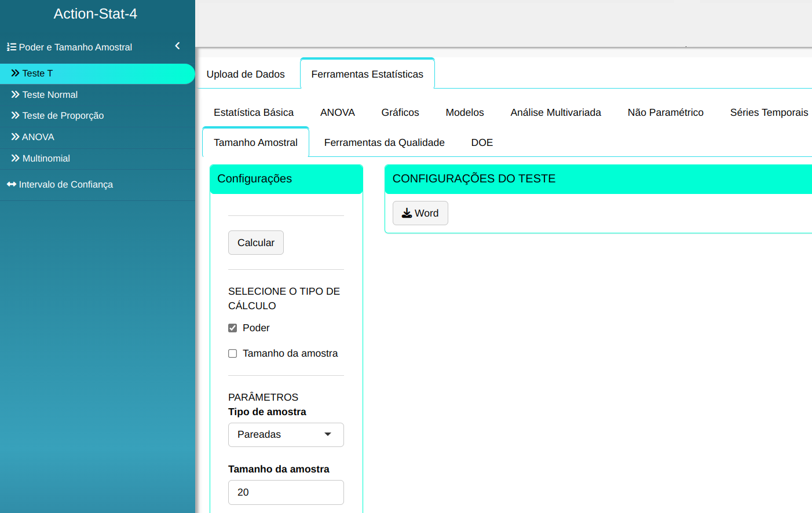This screenshot has height=513, width=812.
Task: Go to the DOE tab
Action: [x=482, y=142]
